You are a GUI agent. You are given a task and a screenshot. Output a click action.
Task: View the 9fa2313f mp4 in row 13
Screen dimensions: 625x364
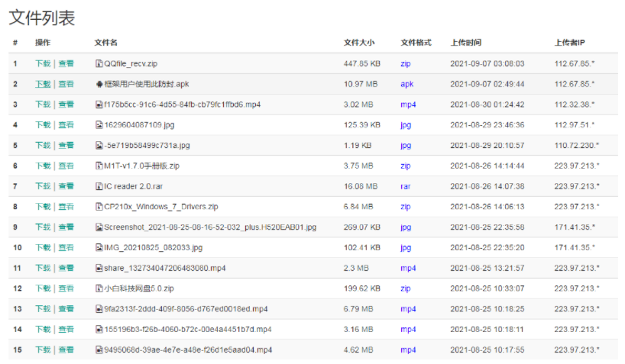coord(66,308)
